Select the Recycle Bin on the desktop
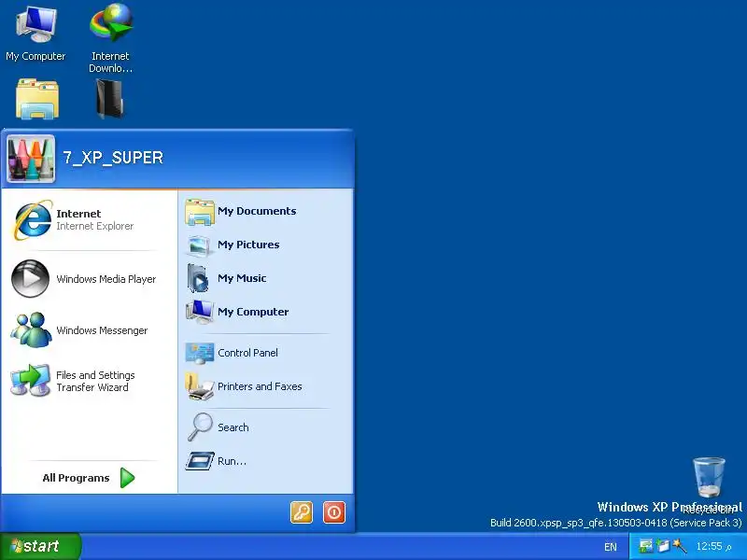Viewport: 747px width, 560px height. [709, 484]
